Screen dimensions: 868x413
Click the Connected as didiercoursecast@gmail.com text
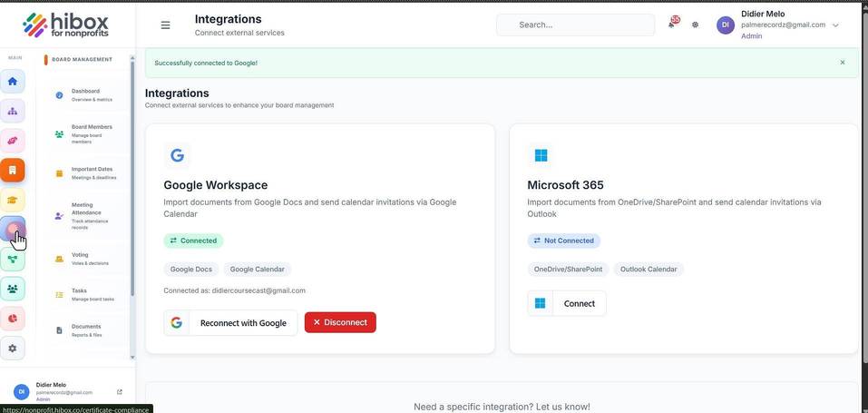(234, 290)
